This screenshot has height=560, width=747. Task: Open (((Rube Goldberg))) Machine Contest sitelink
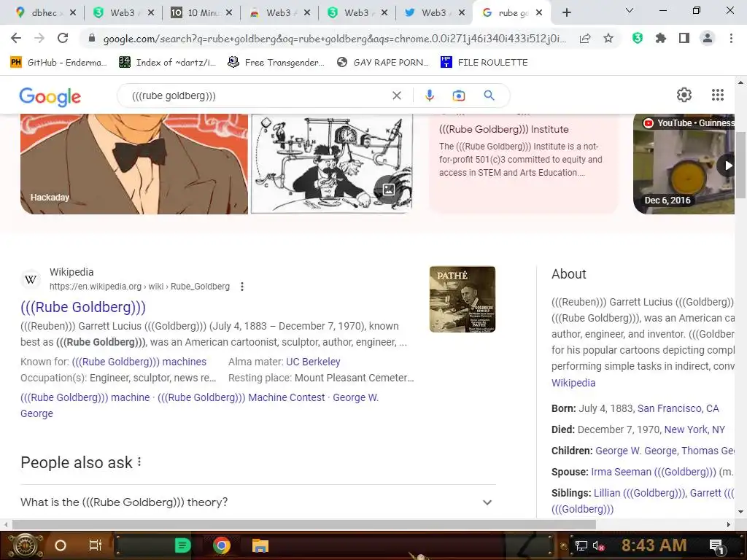[241, 397]
